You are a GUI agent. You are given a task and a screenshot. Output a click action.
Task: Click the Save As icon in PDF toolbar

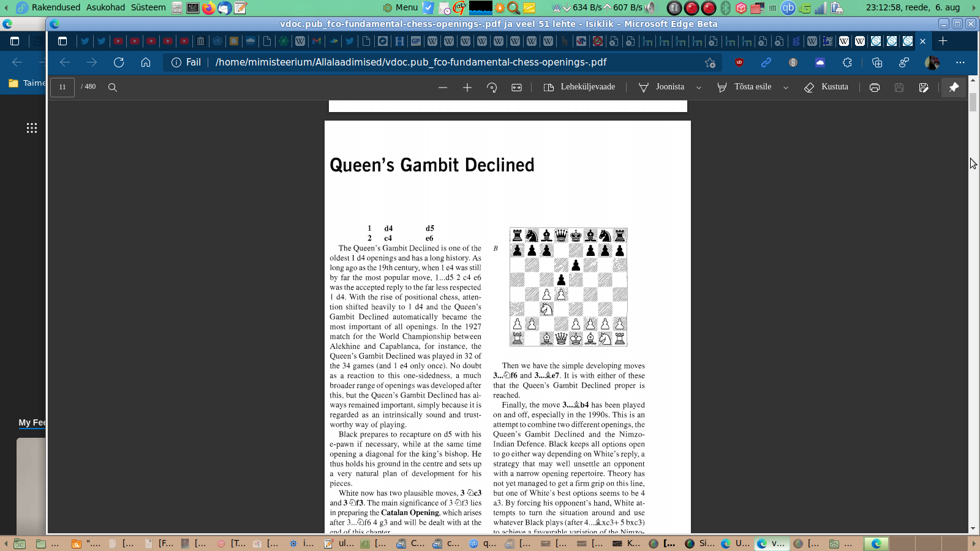tap(924, 88)
